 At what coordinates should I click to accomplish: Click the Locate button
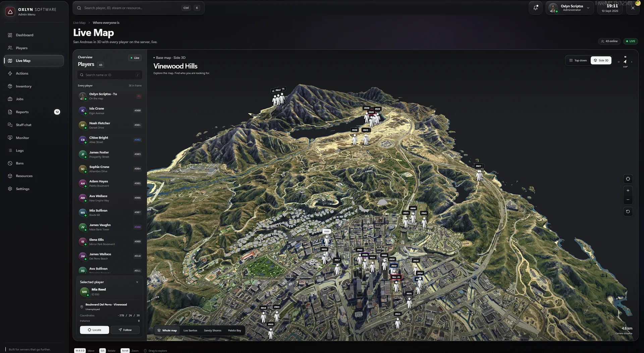[94, 330]
